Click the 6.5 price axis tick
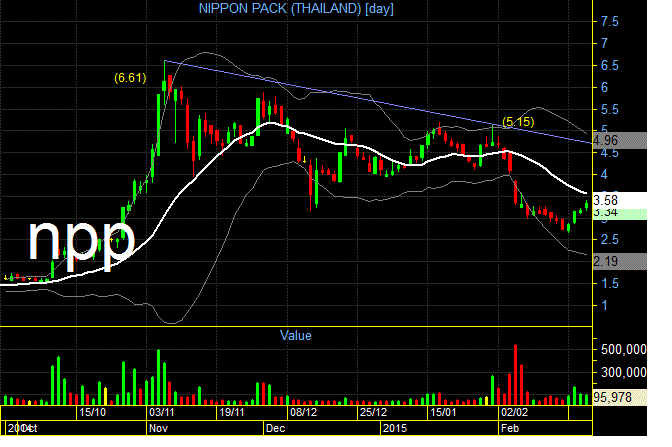672x447 pixels. click(609, 66)
